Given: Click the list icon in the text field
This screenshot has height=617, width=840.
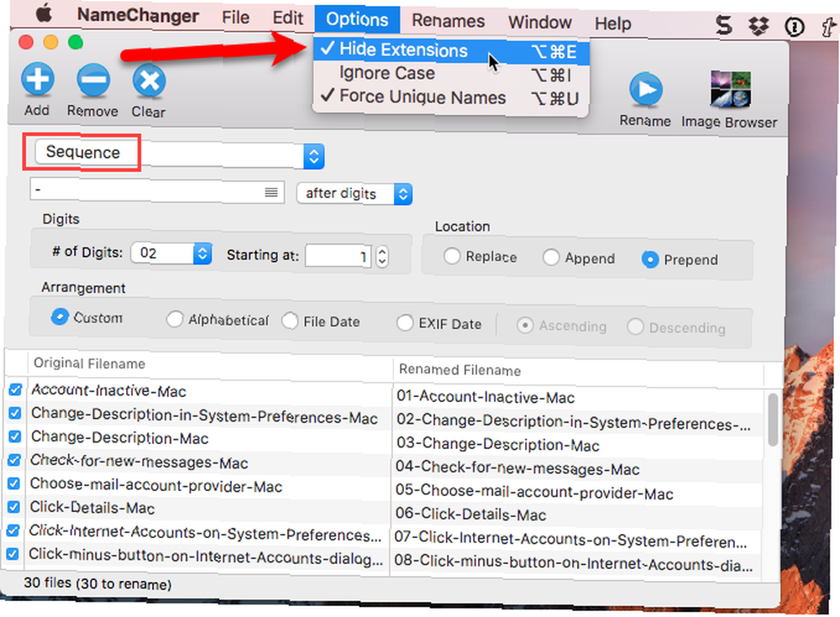Looking at the screenshot, I should click(x=271, y=191).
